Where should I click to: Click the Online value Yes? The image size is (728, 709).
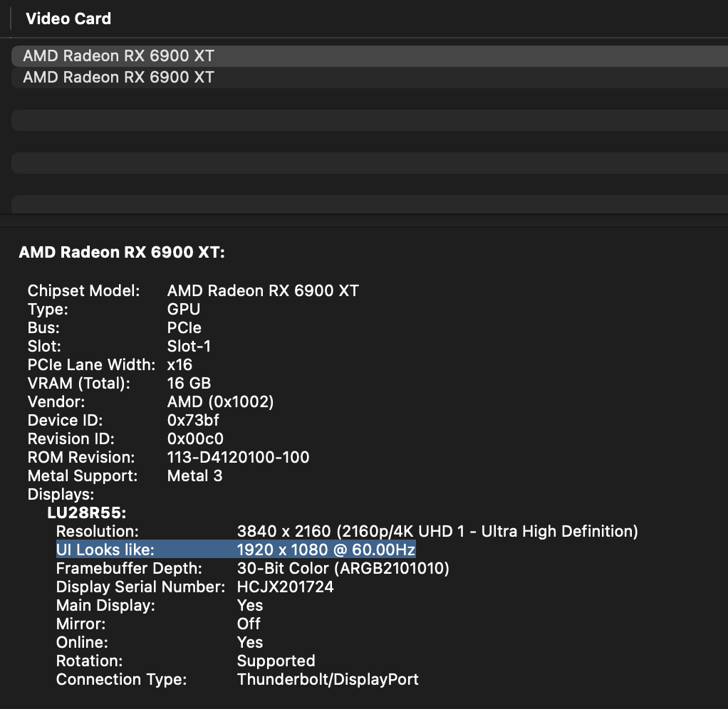250,643
